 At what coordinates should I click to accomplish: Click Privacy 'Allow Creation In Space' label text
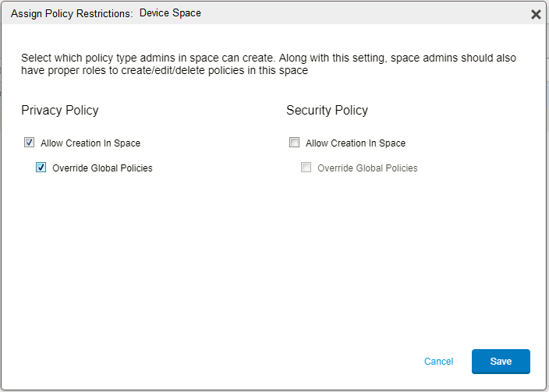coord(90,143)
